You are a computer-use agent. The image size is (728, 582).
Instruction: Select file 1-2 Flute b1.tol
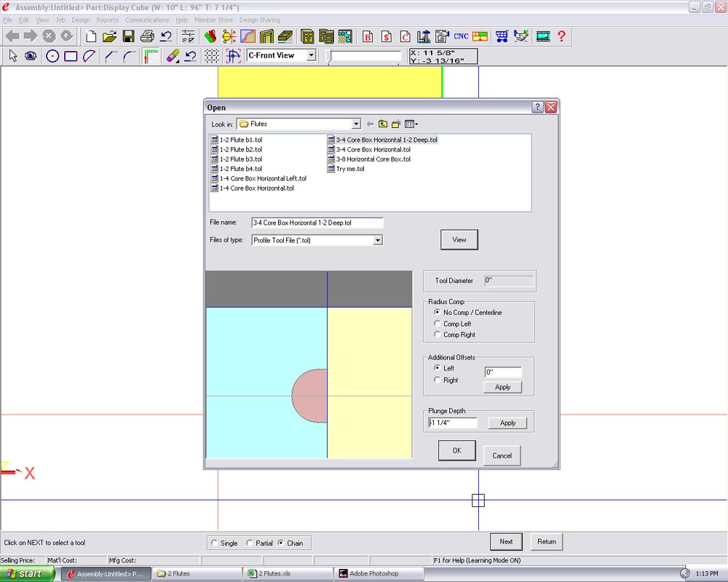tap(237, 140)
